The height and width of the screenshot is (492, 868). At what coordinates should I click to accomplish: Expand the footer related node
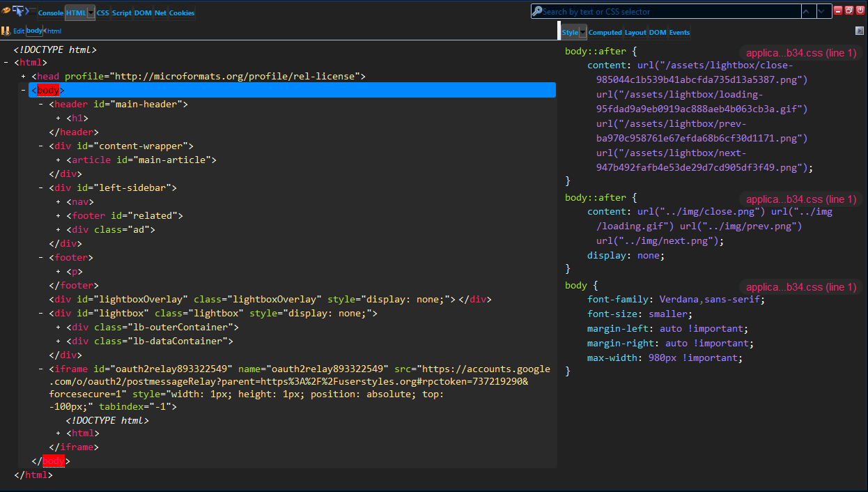click(x=59, y=216)
